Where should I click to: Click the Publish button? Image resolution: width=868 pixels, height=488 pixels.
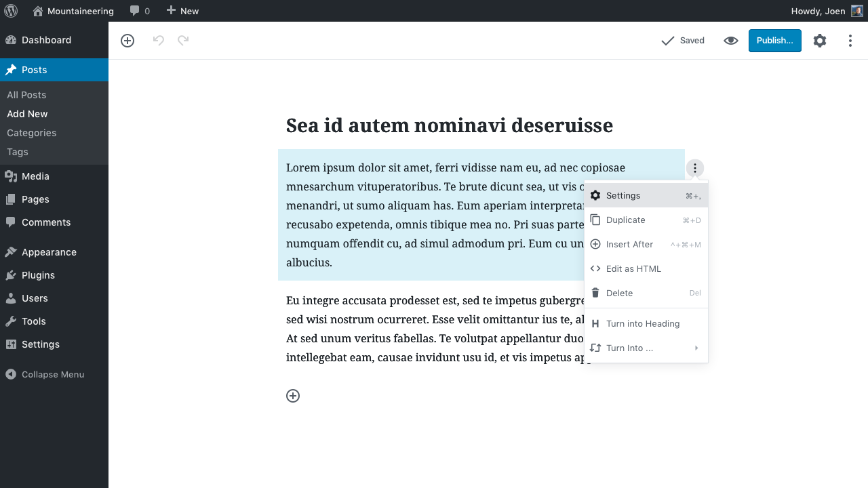(x=774, y=40)
